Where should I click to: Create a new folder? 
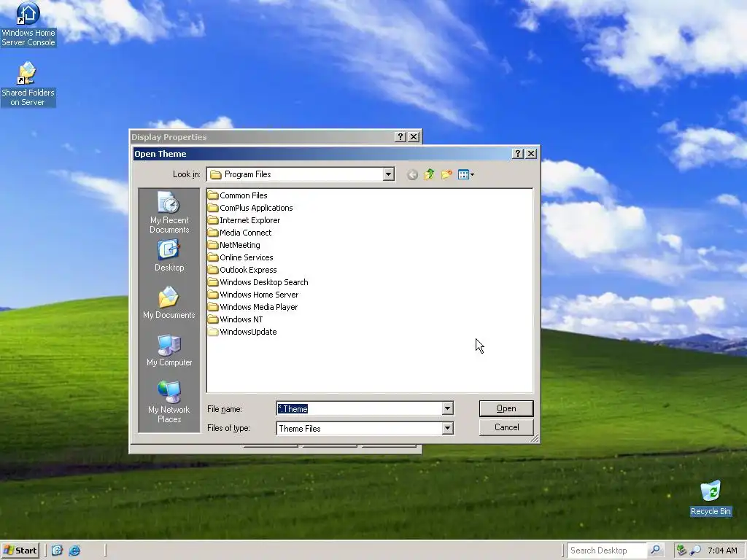pyautogui.click(x=446, y=175)
